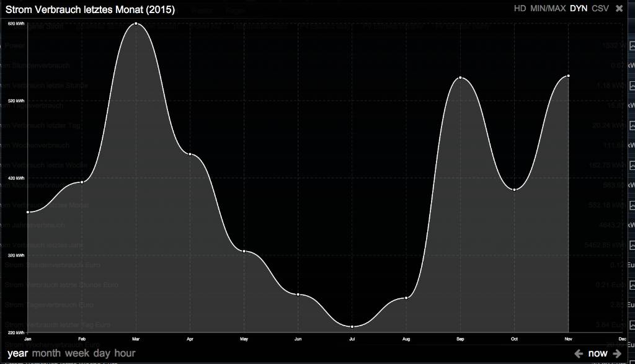Export chart data via CSV
Image resolution: width=635 pixels, height=364 pixels.
coord(600,9)
